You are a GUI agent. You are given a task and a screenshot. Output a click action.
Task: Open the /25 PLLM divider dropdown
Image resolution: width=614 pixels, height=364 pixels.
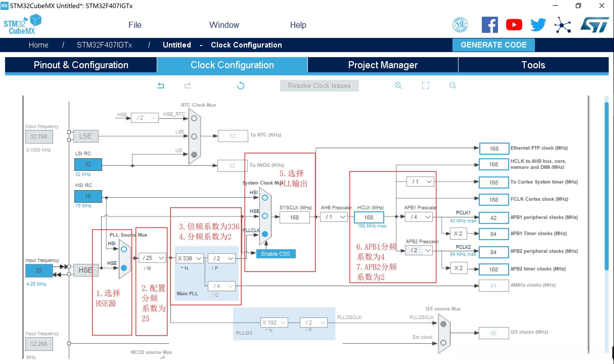click(153, 258)
